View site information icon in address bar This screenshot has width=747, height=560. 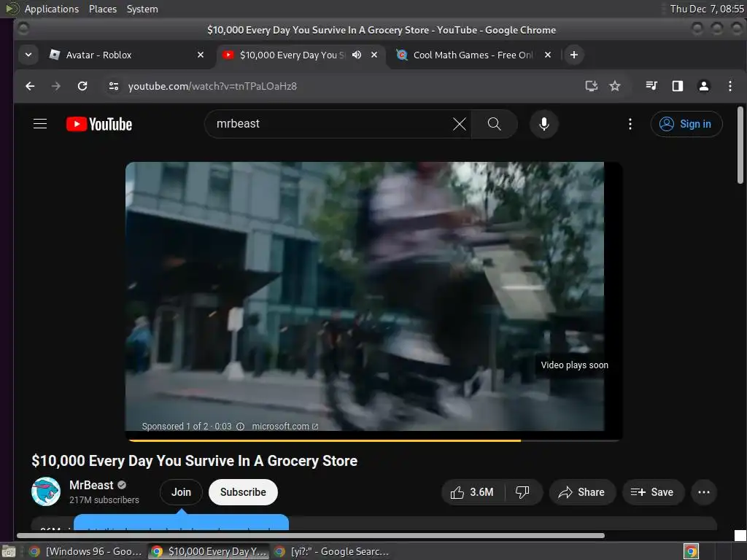113,86
